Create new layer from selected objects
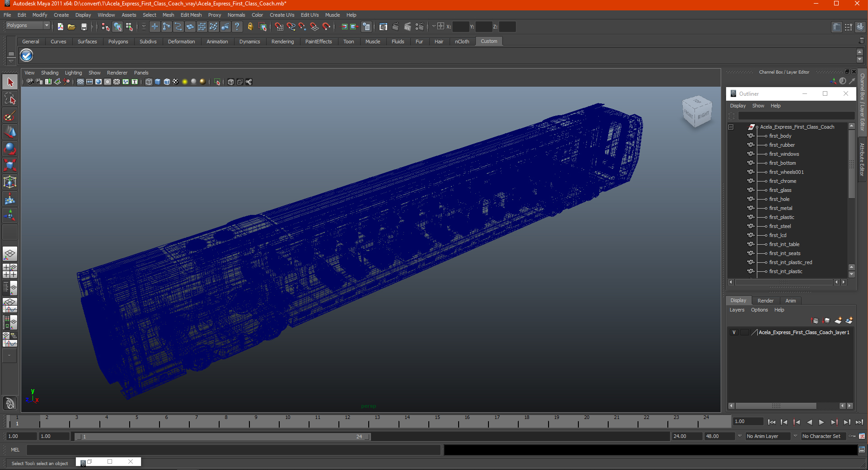Screen dimensions: 868x470 tap(849, 321)
